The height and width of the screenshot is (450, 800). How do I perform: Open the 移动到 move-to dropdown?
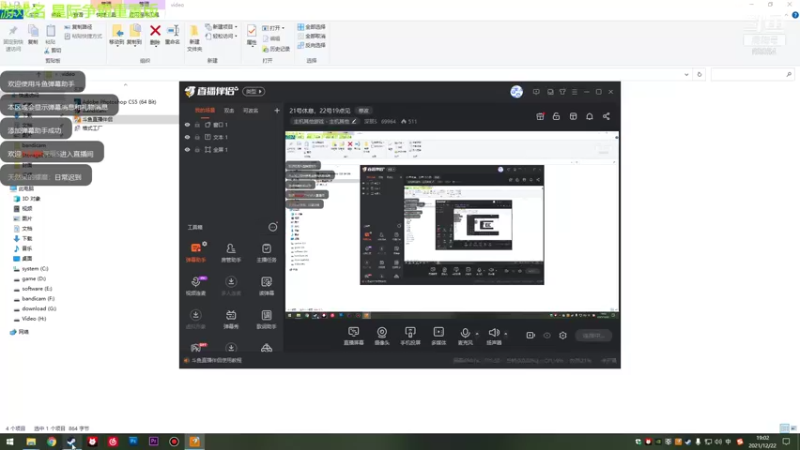point(117,35)
